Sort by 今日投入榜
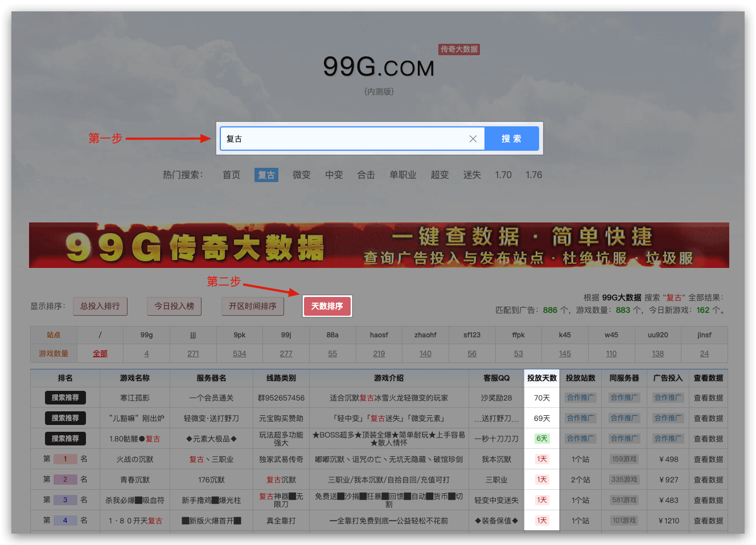 point(174,306)
